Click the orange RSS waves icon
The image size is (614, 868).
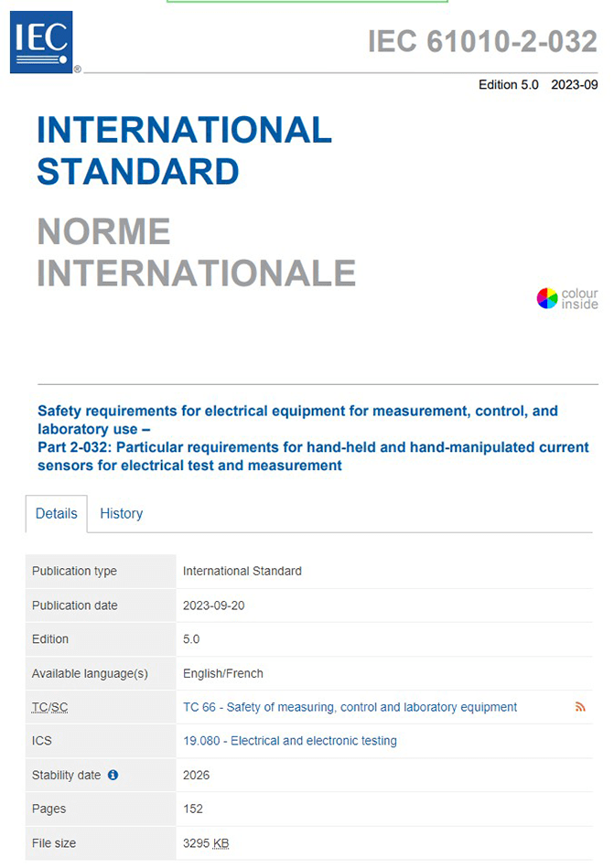pos(580,706)
